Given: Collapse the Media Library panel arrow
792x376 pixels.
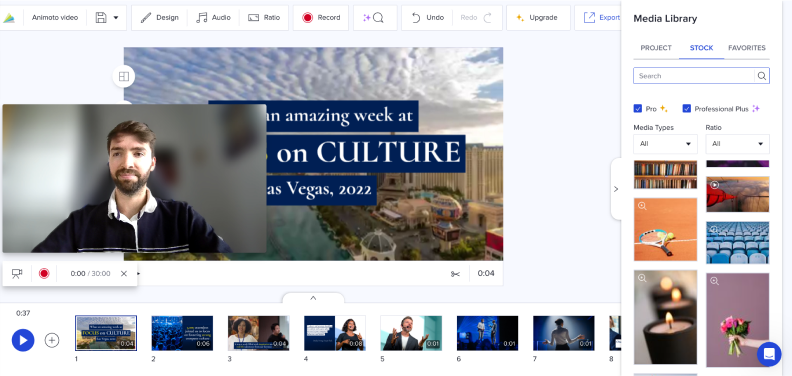Looking at the screenshot, I should [616, 189].
